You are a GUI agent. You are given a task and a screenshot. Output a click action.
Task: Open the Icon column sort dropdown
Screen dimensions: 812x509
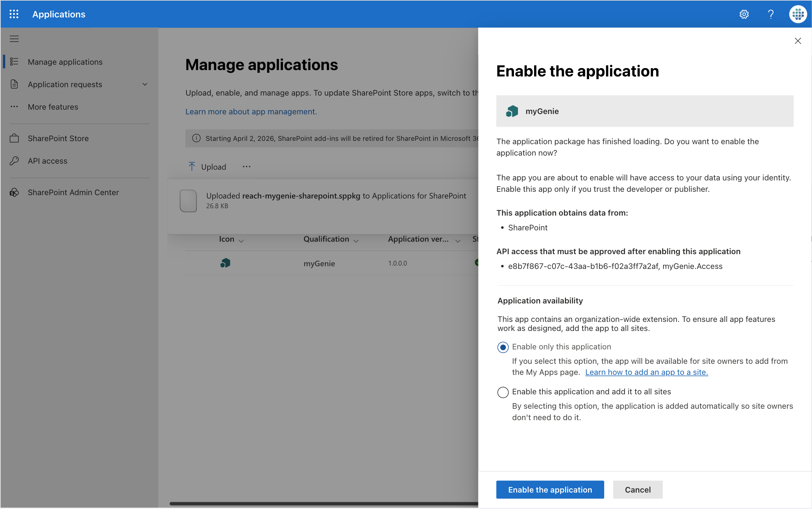[x=241, y=240]
